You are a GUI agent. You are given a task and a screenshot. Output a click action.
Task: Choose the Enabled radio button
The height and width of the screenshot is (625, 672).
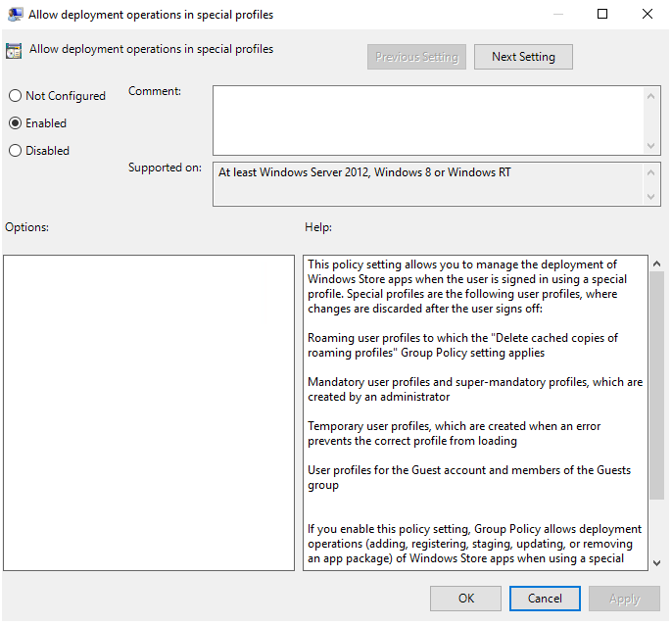[x=15, y=123]
